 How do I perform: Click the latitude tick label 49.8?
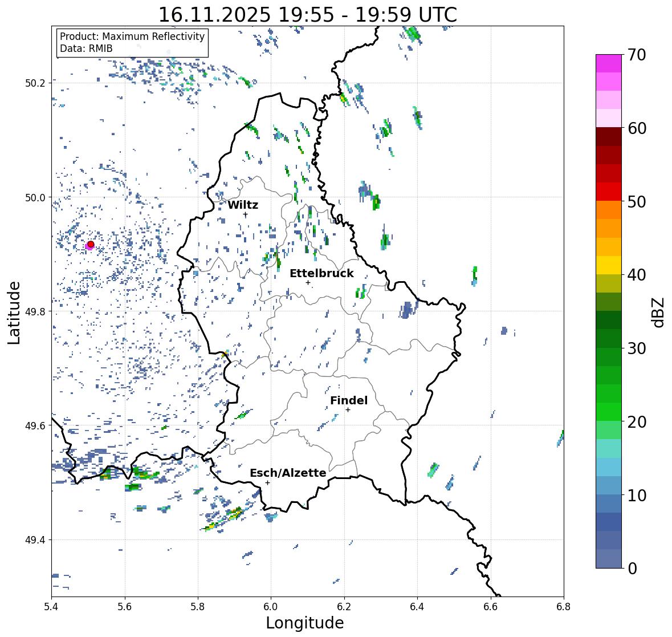click(x=35, y=311)
